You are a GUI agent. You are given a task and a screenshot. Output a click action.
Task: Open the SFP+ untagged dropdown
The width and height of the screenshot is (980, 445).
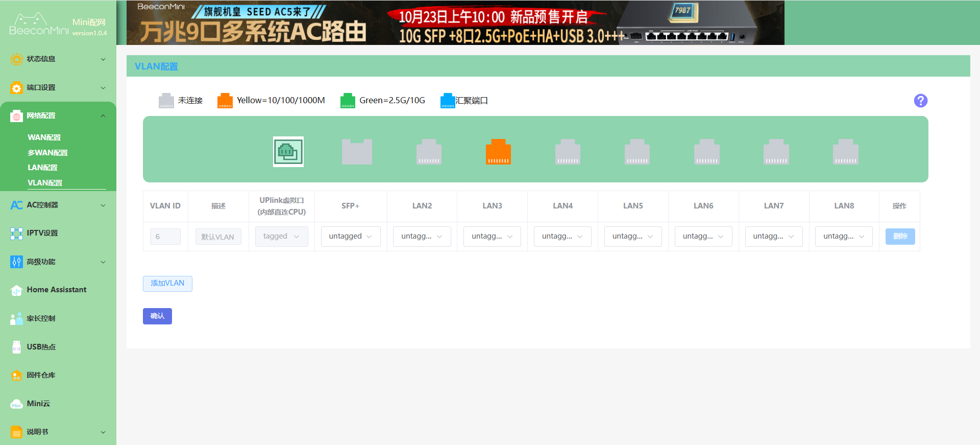(351, 237)
